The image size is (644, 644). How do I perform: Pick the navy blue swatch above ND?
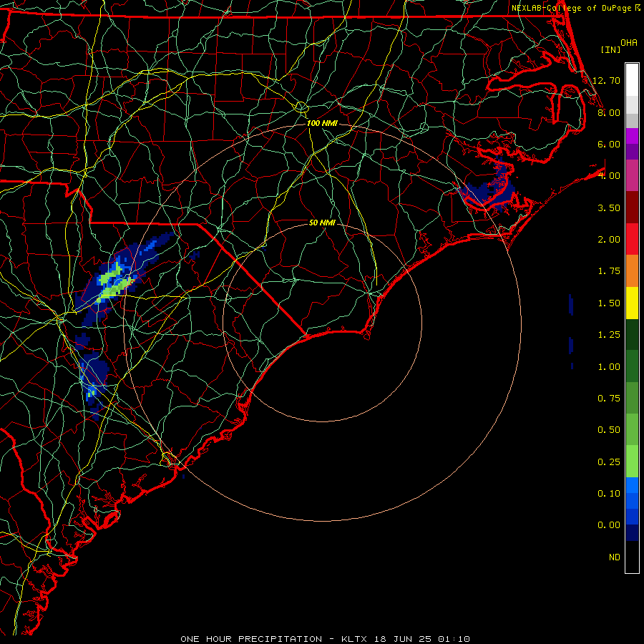point(632,533)
